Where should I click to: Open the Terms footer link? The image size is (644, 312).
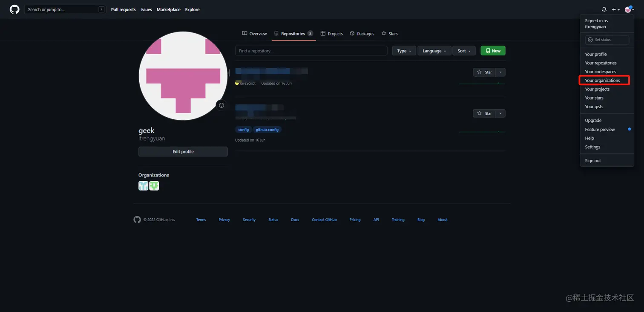tap(201, 220)
